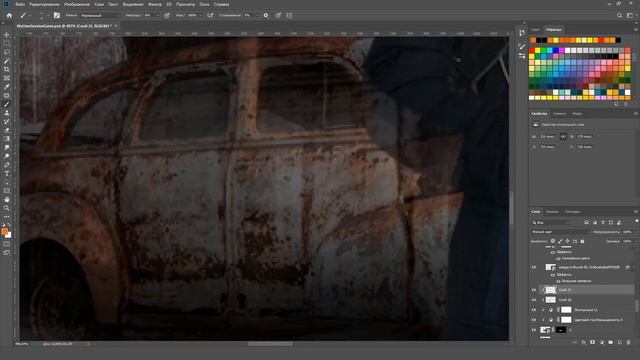Click link width and height icon in Properties
Screen dimensions: 640x360
(x=563, y=137)
